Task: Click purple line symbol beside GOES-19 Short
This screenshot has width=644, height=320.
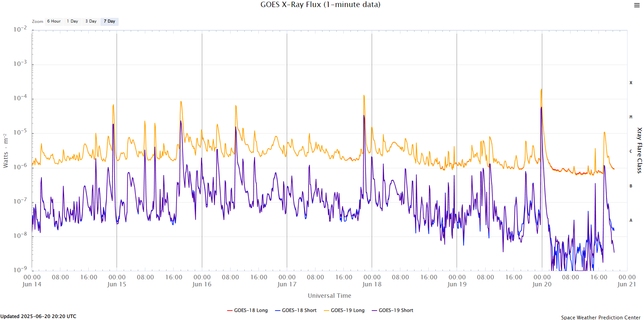Action: click(374, 310)
